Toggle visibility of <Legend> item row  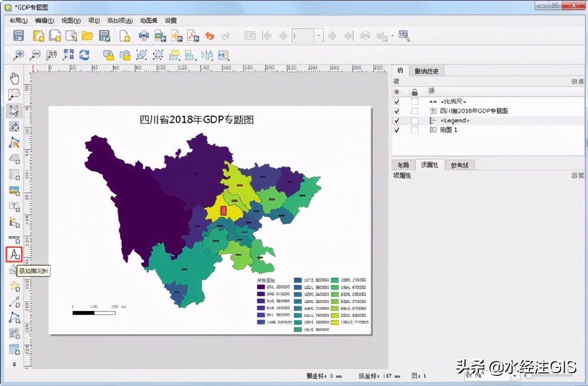click(397, 120)
